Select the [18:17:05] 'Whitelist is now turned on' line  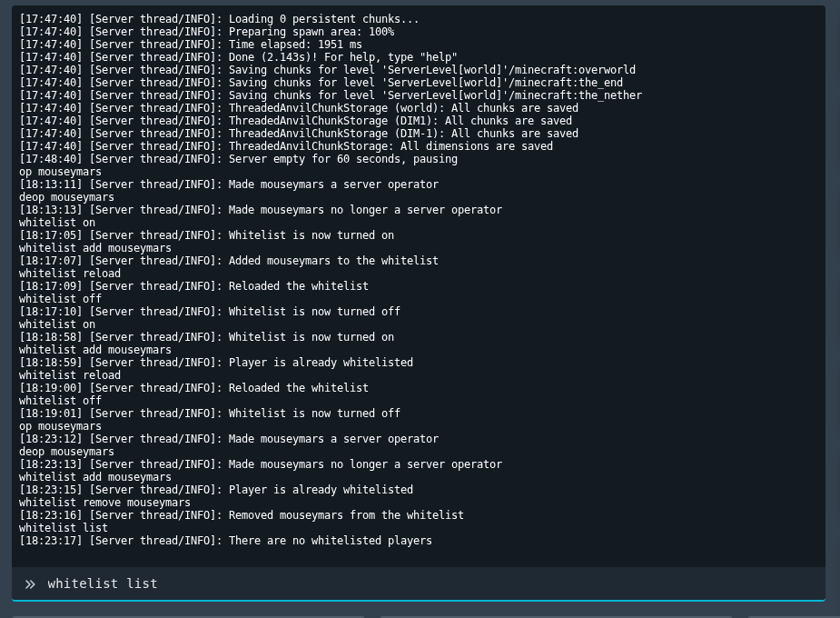(207, 235)
